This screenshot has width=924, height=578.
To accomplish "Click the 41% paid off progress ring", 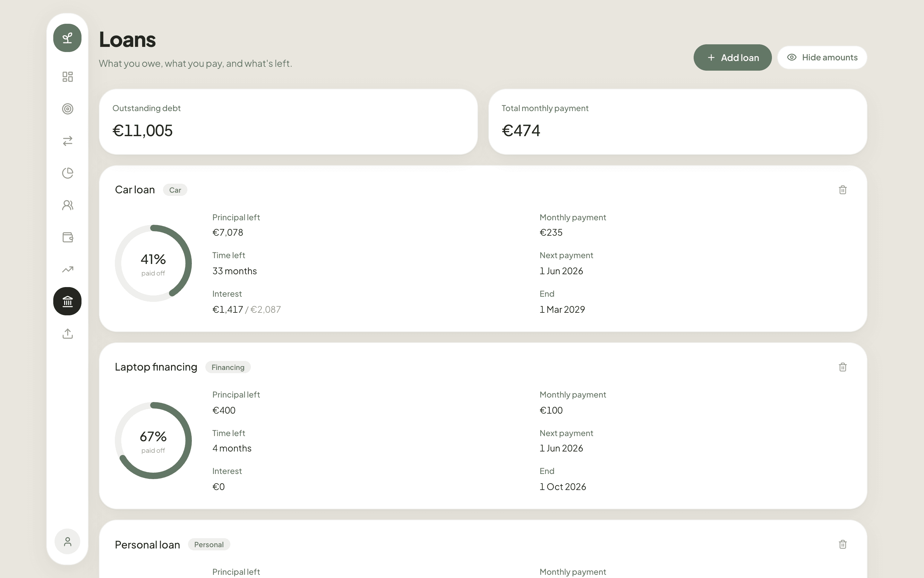I will pyautogui.click(x=153, y=263).
